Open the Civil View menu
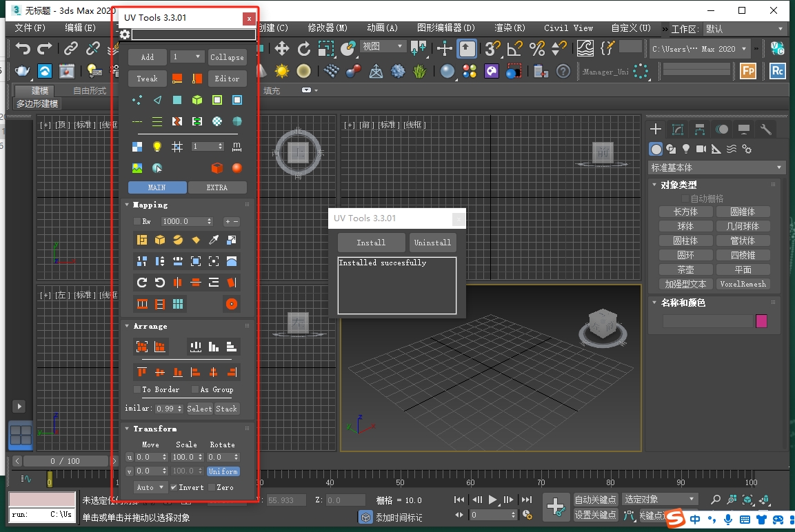The width and height of the screenshot is (795, 532). click(568, 28)
